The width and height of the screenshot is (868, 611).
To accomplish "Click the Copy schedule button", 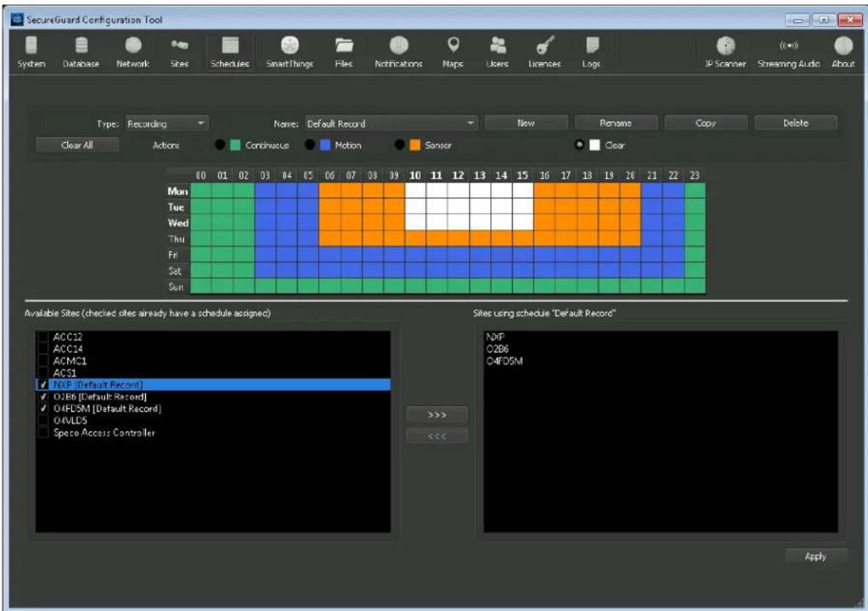I will [706, 123].
